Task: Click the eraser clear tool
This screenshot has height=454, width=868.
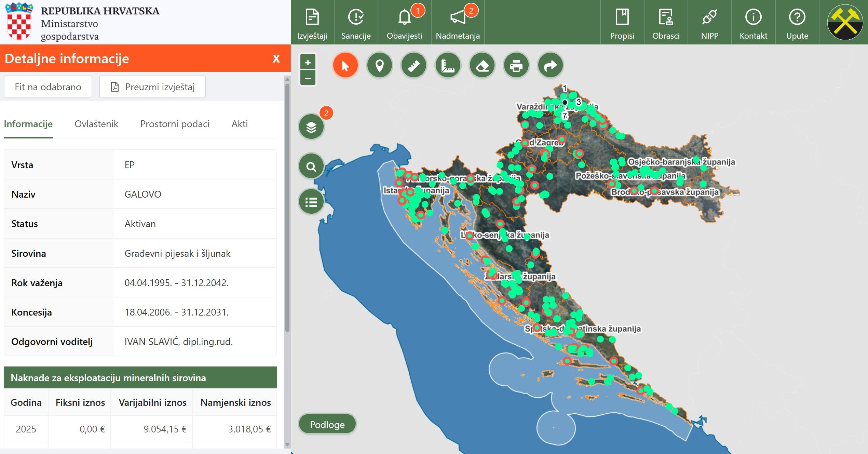Action: tap(482, 65)
